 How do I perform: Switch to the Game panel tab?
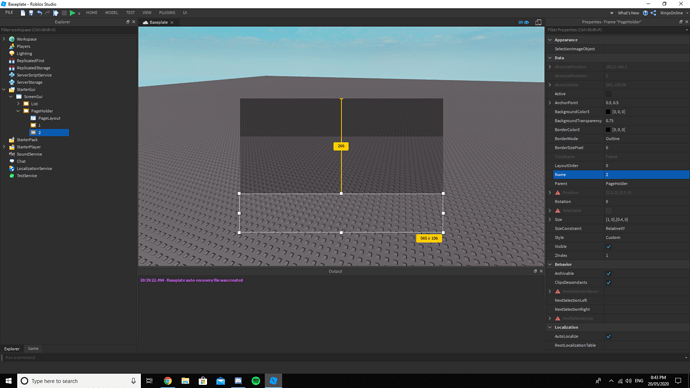point(33,349)
